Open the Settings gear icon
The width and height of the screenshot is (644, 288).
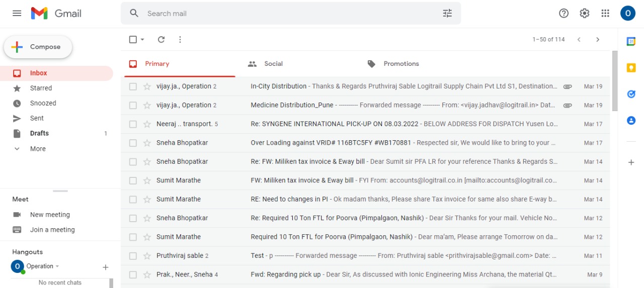[584, 14]
